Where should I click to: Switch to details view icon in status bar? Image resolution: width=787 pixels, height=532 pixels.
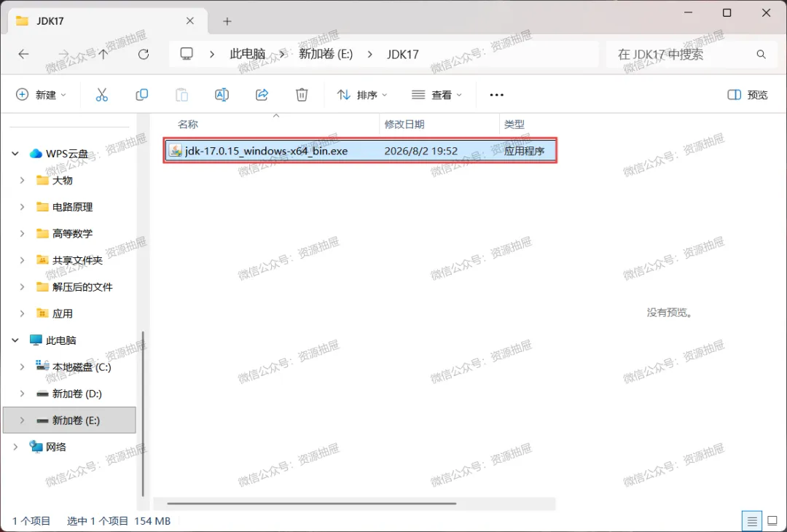click(752, 522)
